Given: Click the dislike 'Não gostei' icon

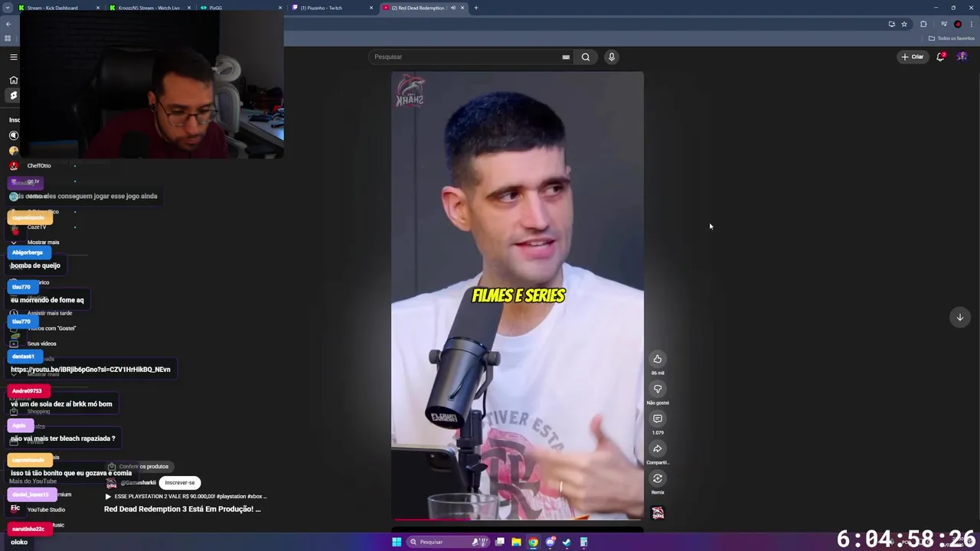Looking at the screenshot, I should pyautogui.click(x=657, y=389).
